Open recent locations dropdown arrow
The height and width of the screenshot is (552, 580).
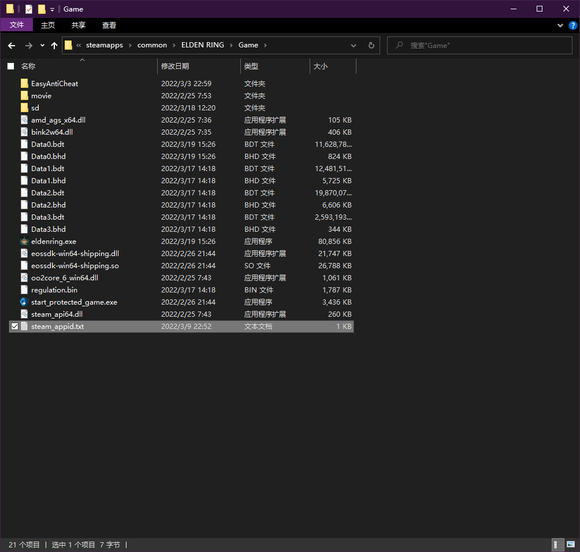42,46
